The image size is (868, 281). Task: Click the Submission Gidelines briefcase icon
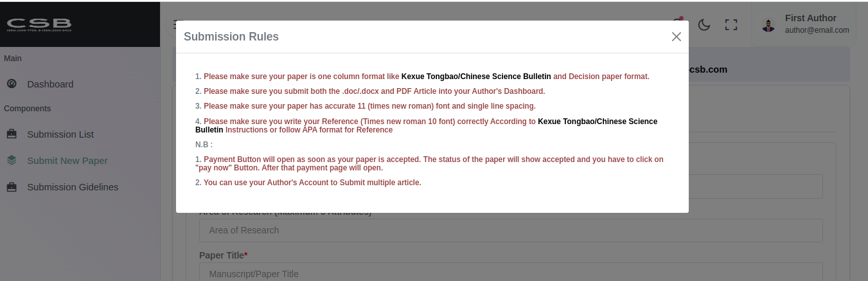coord(12,187)
